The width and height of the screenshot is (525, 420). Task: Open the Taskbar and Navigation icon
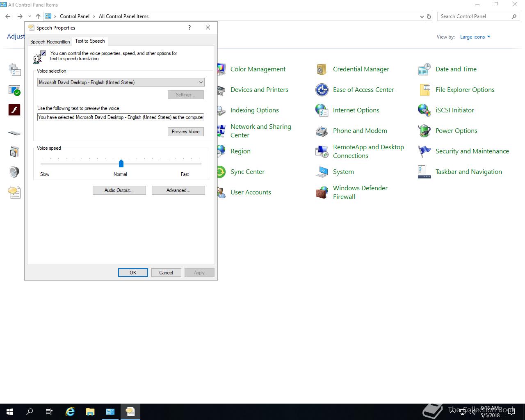tap(424, 172)
